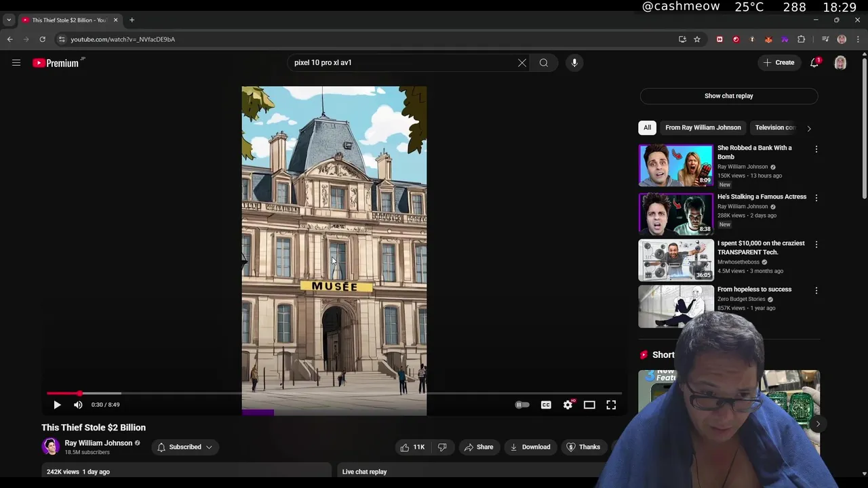Toggle the autoplay switch

pos(522,405)
